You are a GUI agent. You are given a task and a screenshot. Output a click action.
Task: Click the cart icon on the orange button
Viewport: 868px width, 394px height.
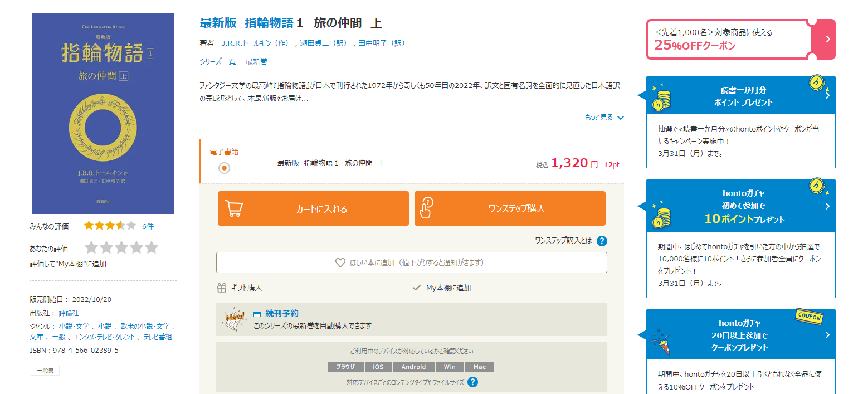pos(233,208)
